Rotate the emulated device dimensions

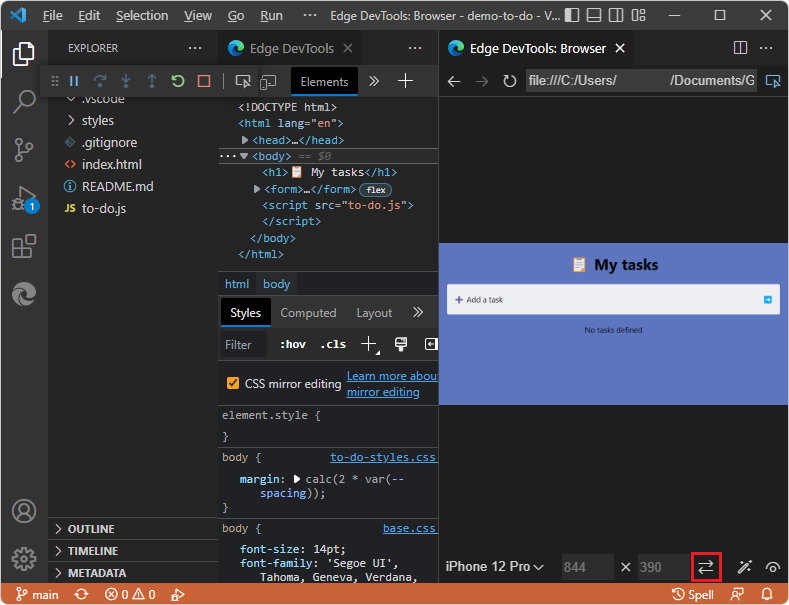point(706,567)
